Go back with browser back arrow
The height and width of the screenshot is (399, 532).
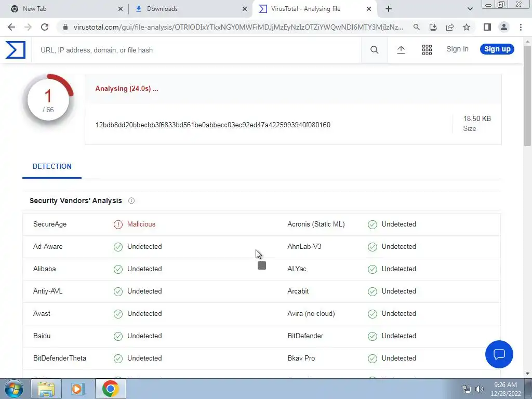click(11, 27)
